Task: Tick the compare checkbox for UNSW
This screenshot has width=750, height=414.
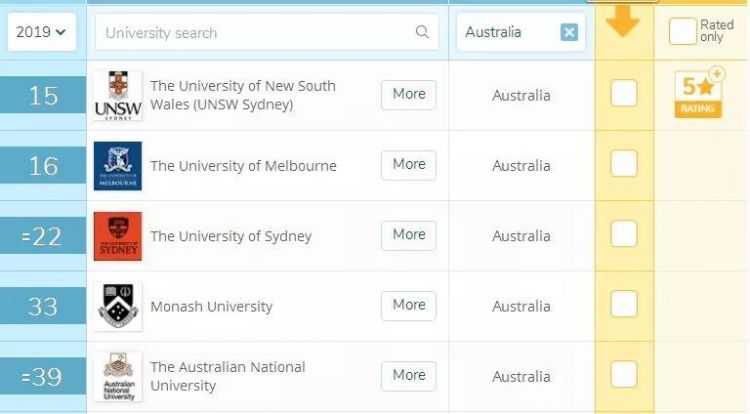Action: tap(624, 93)
